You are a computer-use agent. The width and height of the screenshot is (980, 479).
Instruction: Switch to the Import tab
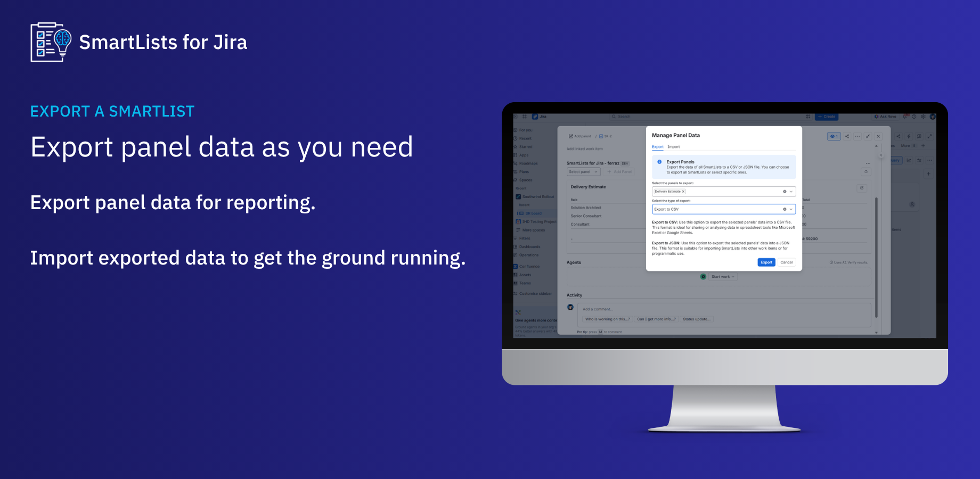(x=674, y=147)
